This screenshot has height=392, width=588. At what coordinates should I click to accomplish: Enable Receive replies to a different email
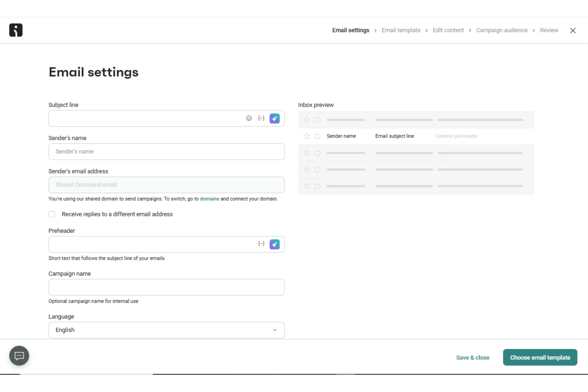52,214
